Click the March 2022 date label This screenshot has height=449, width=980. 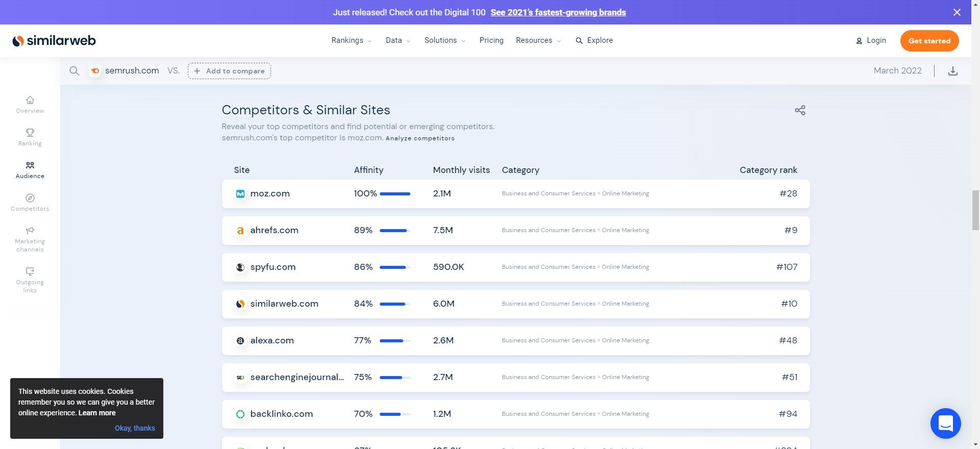[x=897, y=71]
